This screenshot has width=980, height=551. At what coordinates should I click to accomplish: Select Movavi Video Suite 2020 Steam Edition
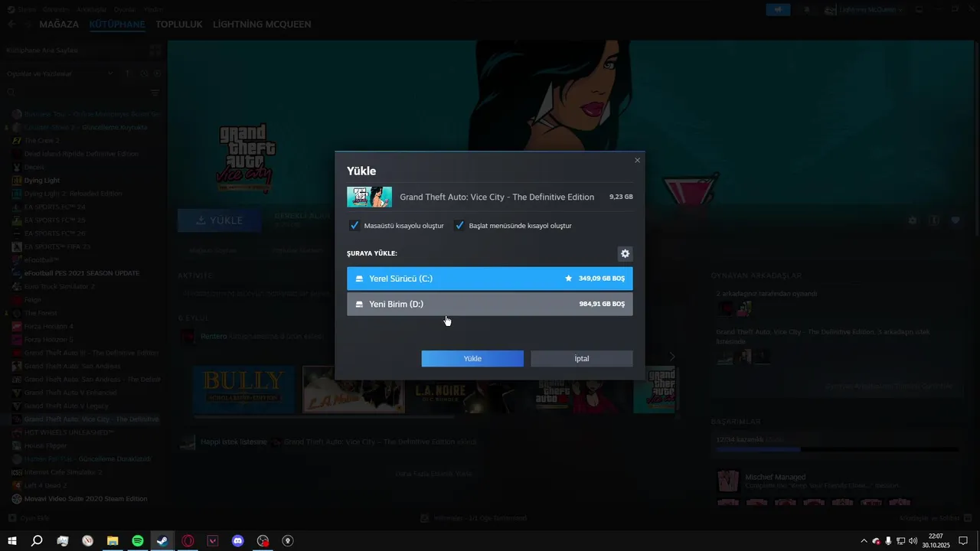[85, 499]
